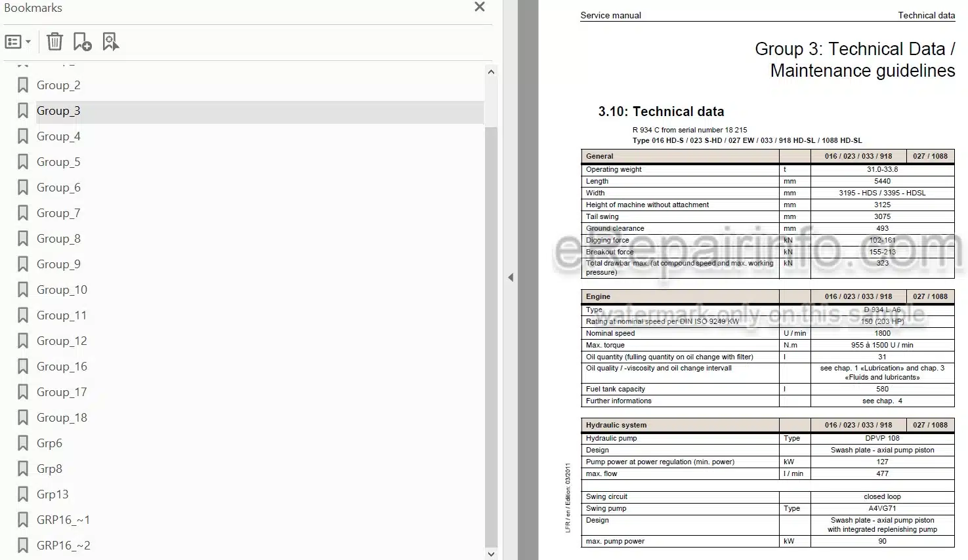Image resolution: width=968 pixels, height=560 pixels.
Task: Click the 'A4VG71' swing pump value
Action: tap(882, 508)
